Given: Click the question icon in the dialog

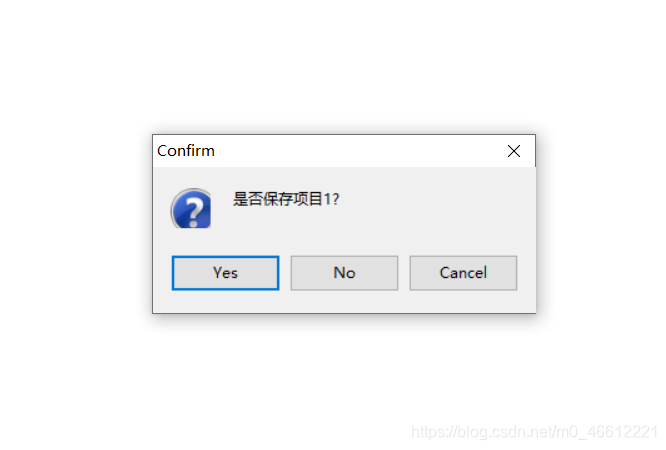Looking at the screenshot, I should (191, 208).
